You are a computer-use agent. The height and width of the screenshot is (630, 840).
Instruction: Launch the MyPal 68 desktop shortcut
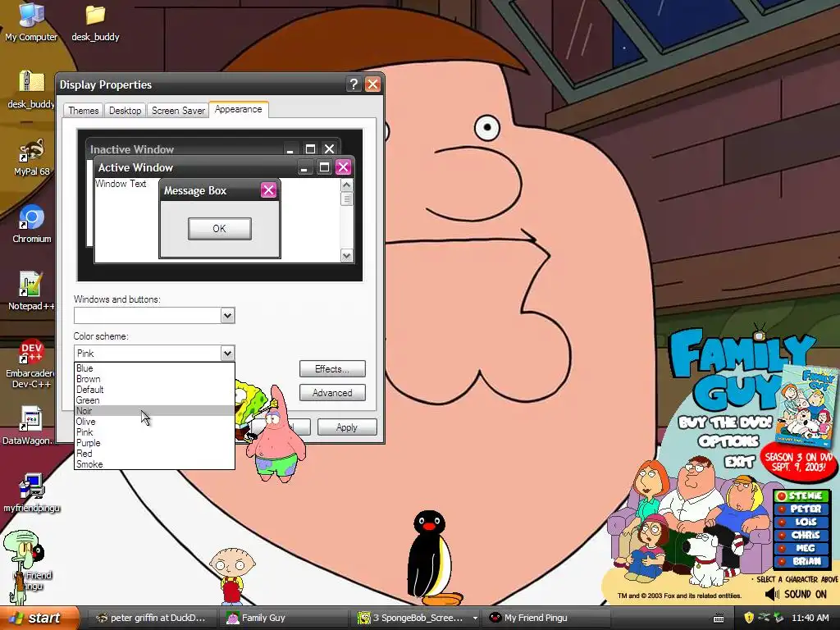pyautogui.click(x=32, y=157)
